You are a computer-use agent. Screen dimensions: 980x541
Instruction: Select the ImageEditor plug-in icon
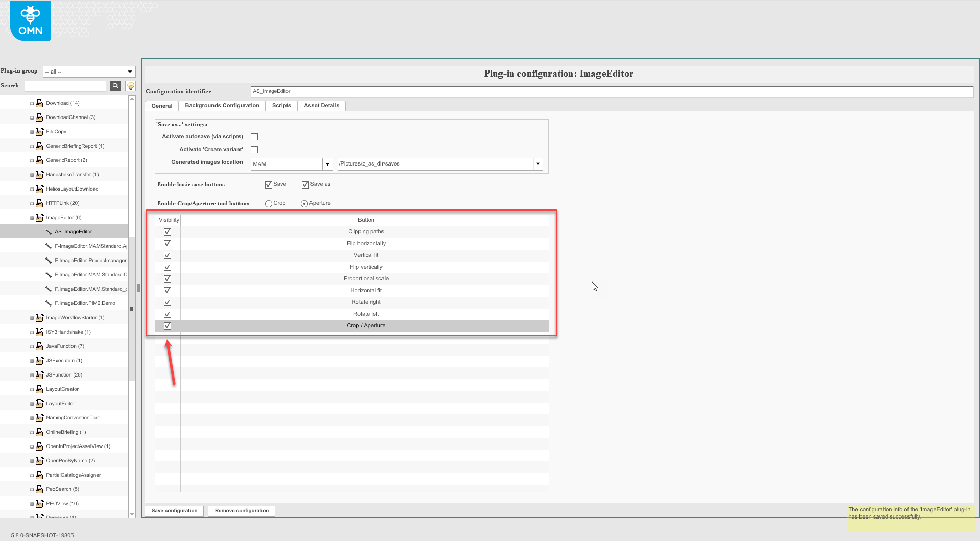click(40, 217)
